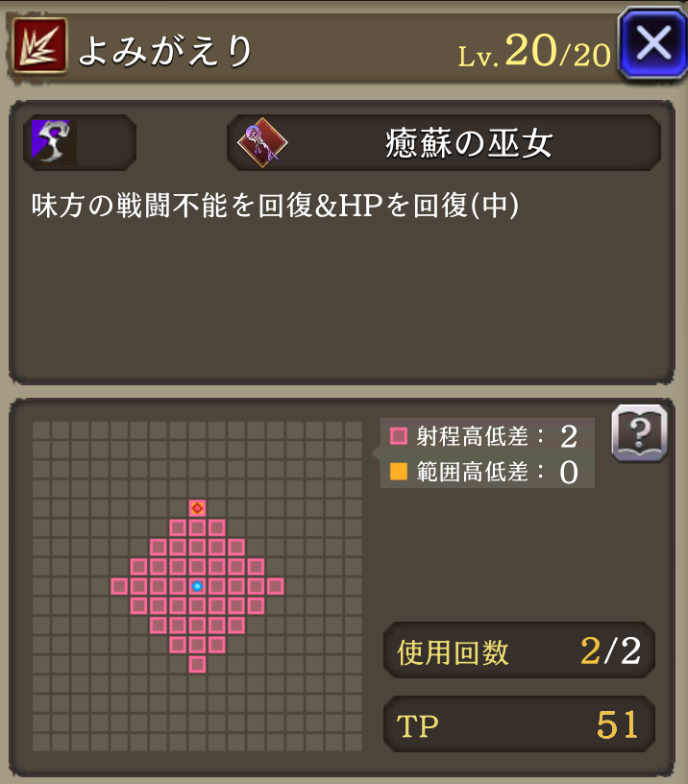Screen dimensions: 688x784
Task: Click the blue caster center tile
Action: [197, 586]
